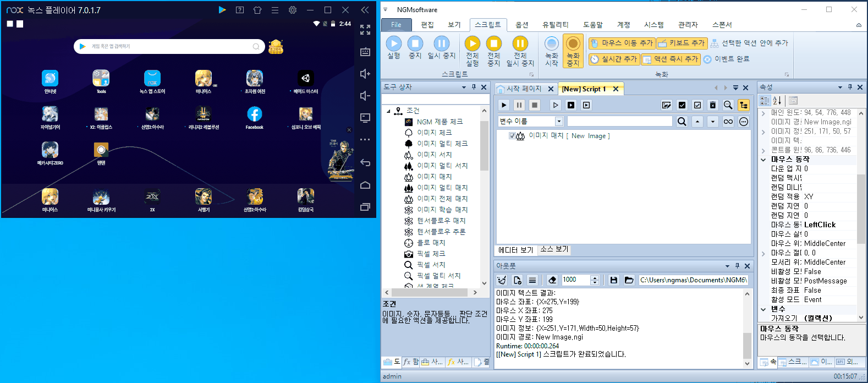The height and width of the screenshot is (383, 868).
Task: Pin the 속성 properties panel
Action: coord(850,87)
